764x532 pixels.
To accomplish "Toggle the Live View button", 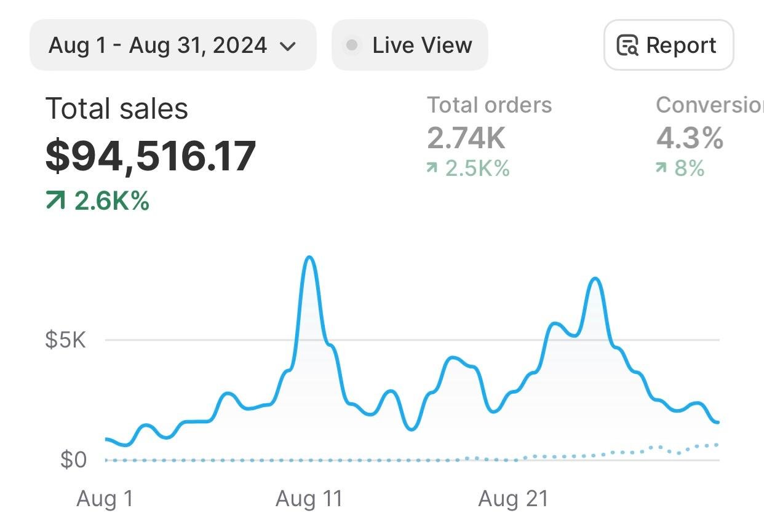I will click(x=410, y=45).
